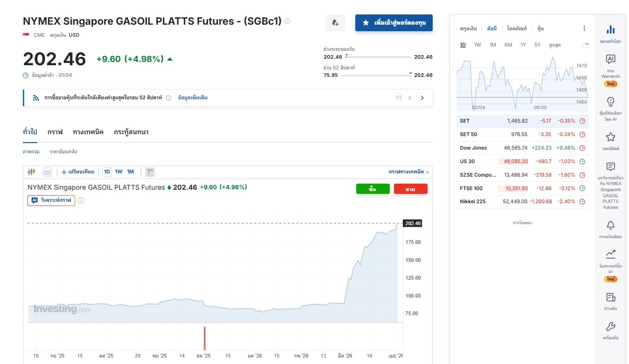Click the add alert bell icon

pyautogui.click(x=335, y=23)
